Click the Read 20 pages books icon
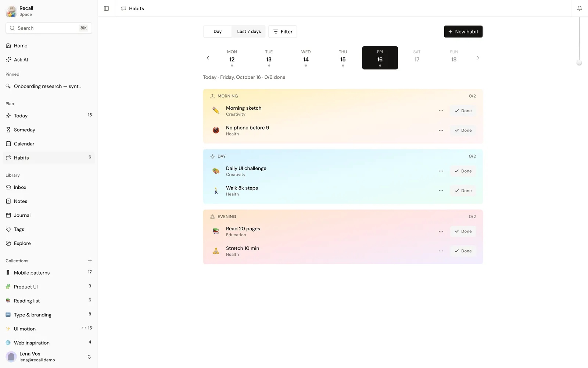588x368 pixels. [216, 231]
